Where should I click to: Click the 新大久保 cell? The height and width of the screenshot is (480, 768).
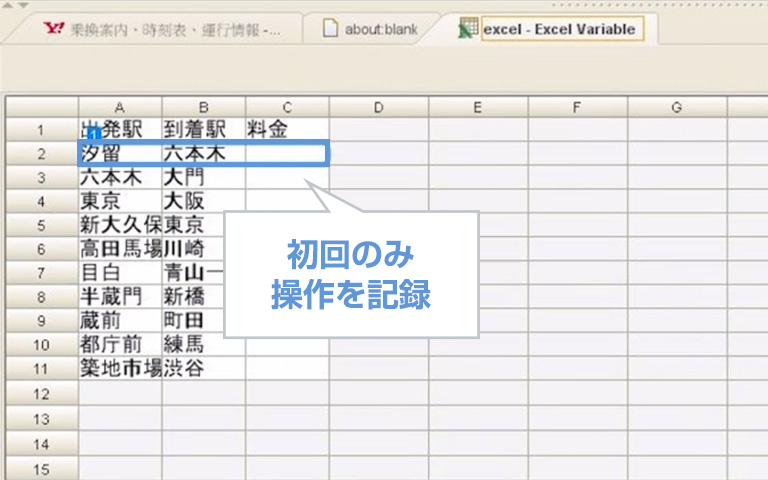click(x=120, y=226)
